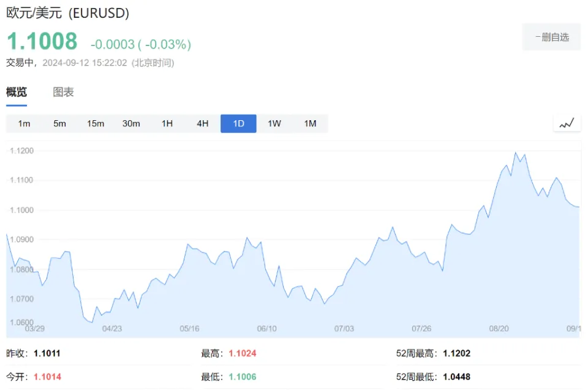Viewport: 588px width, 390px height.
Task: Switch to the 图表 chart tab
Action: 63,93
